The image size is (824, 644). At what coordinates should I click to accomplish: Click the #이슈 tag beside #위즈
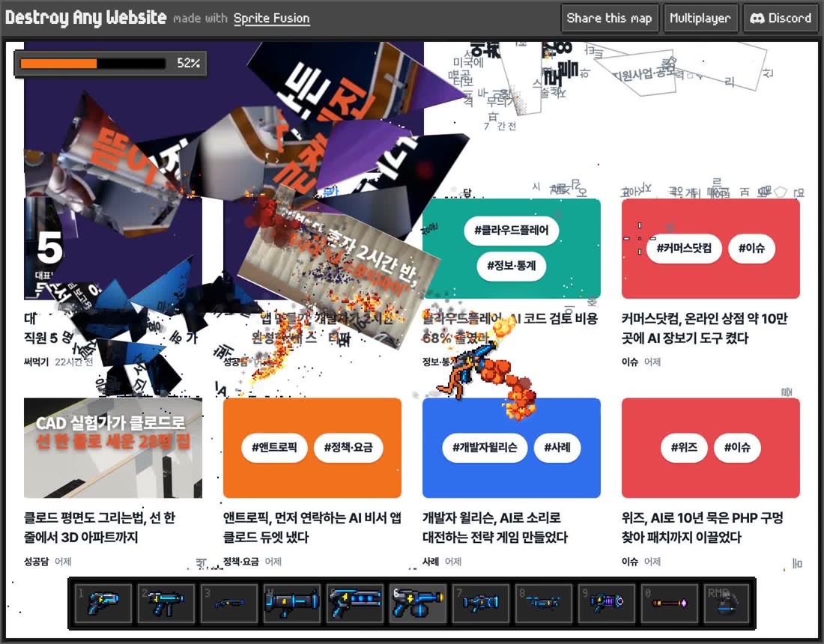click(x=737, y=448)
